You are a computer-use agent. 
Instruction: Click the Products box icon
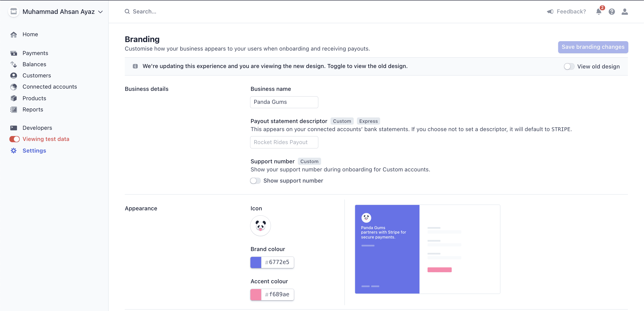point(14,98)
